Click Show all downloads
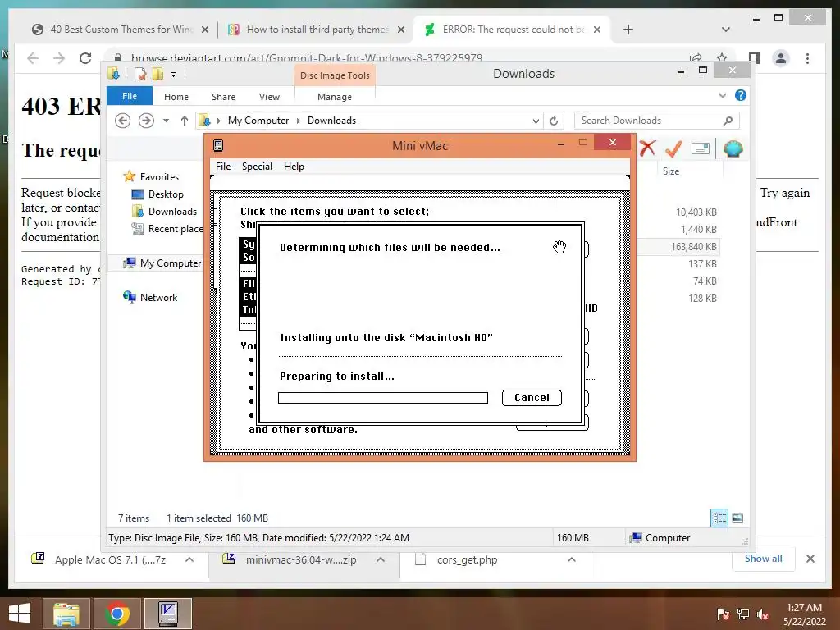Image resolution: width=840 pixels, height=630 pixels. click(x=763, y=559)
